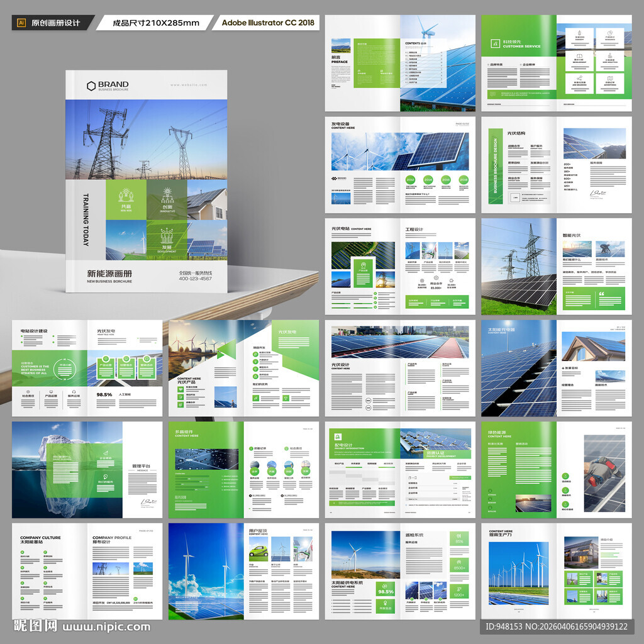Click the wind turbine row photo under 提高生产力

click(518, 574)
